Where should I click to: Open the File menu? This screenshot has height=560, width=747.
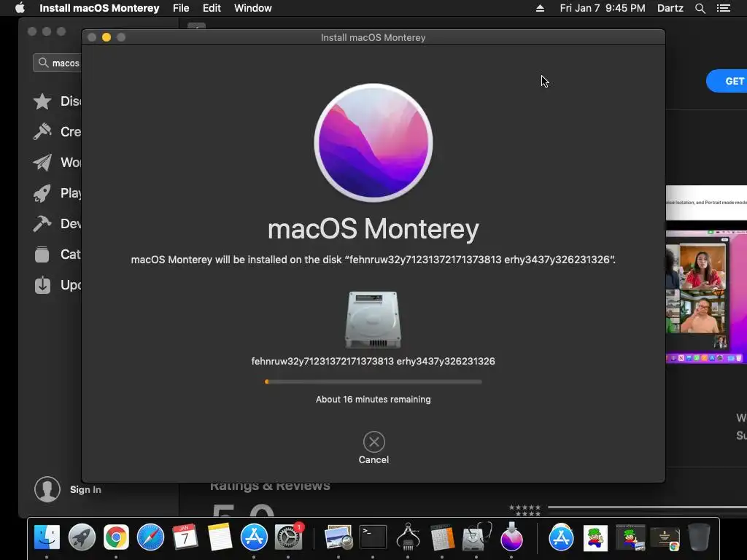point(181,8)
